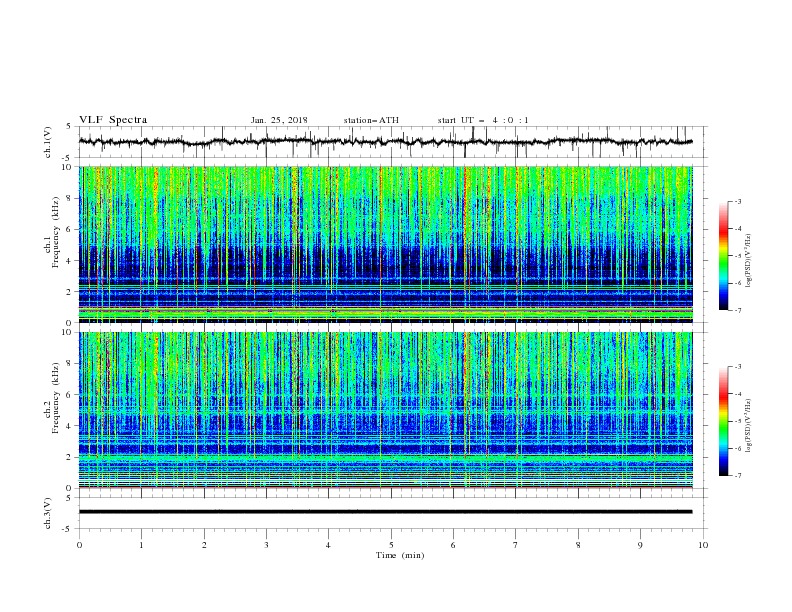Click time axis tick label "5"

[391, 545]
